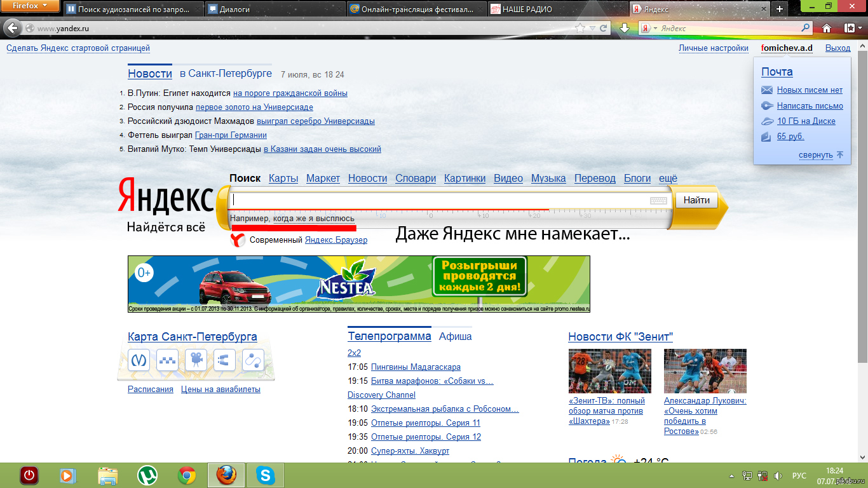This screenshot has width=868, height=488.
Task: Open Пингвины Мадагаскара TV listing
Action: (416, 367)
